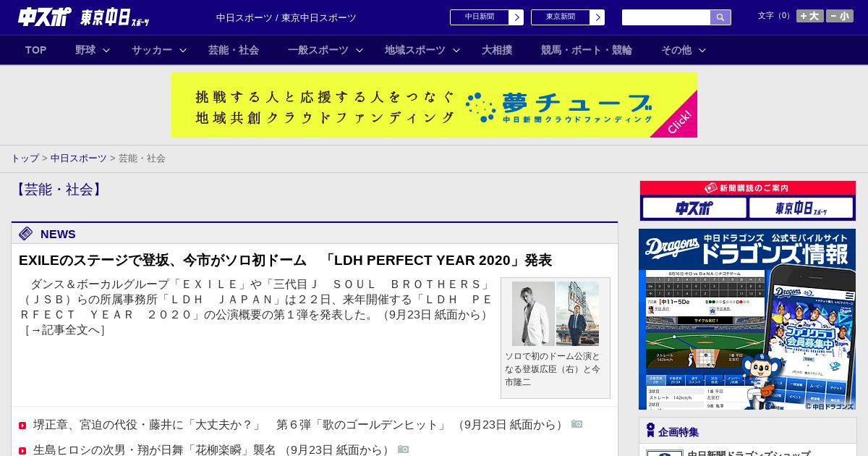Expand the サッカー dropdown chevron
Screen dimensions: 868x456
click(x=183, y=50)
